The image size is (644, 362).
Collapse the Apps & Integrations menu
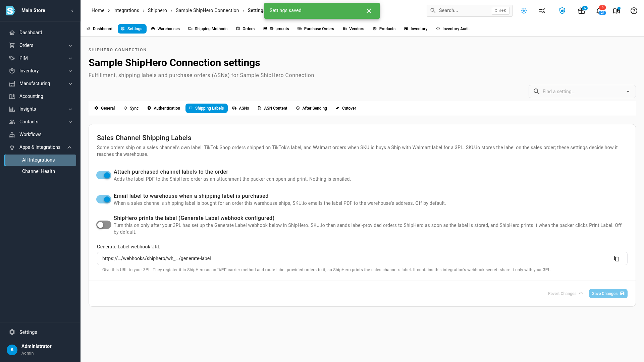point(40,147)
